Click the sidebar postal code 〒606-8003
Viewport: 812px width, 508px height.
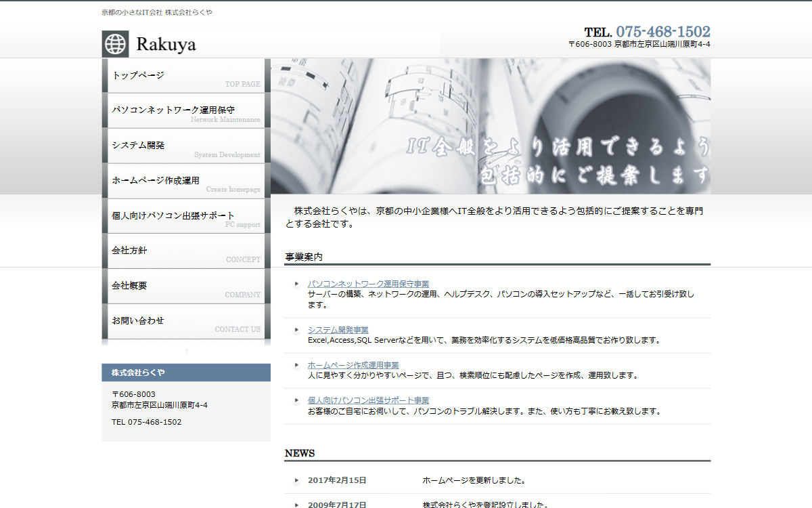[133, 394]
